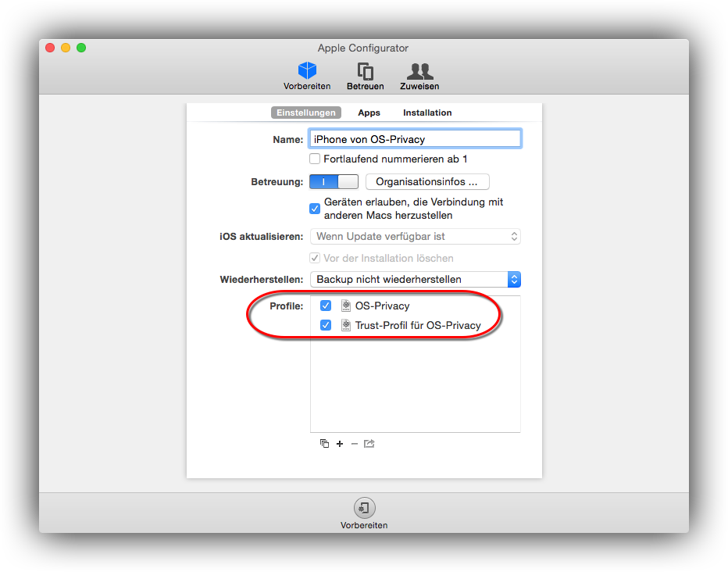Screen dimensions: 728x572
Task: Click the OS-Privacy profile file icon
Action: (346, 306)
